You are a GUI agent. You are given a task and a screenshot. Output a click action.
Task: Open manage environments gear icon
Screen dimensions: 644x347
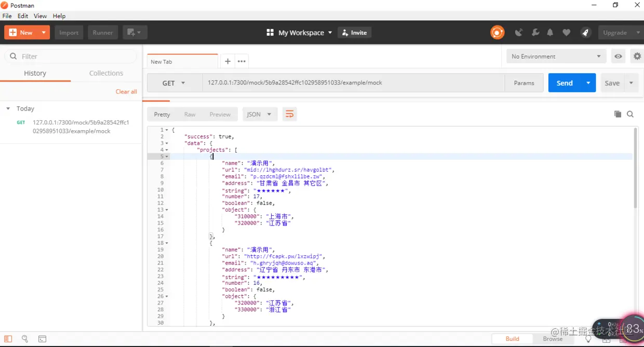point(637,56)
